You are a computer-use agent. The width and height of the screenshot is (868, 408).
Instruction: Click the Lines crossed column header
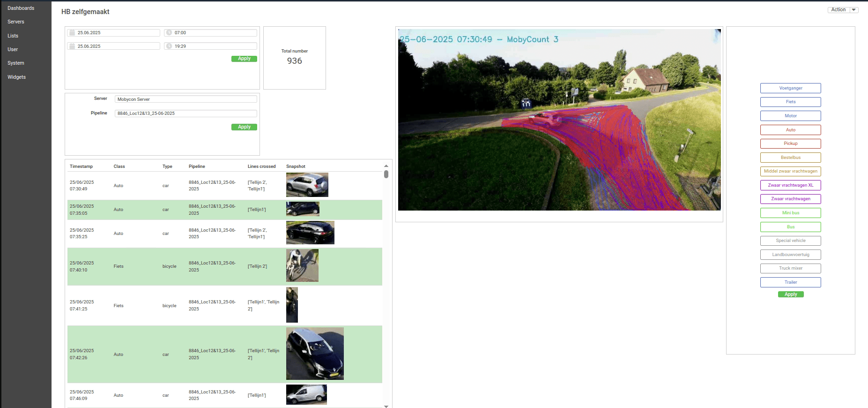pyautogui.click(x=261, y=166)
